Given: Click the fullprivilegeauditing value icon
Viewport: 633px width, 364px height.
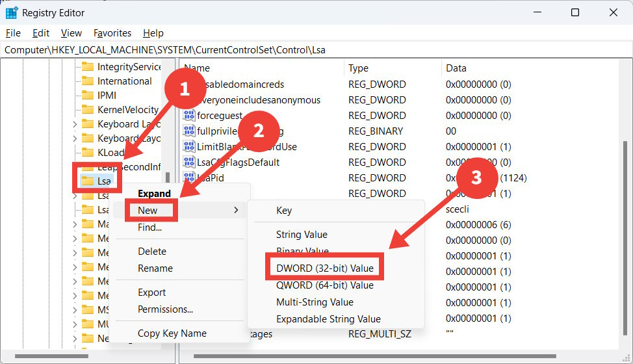Looking at the screenshot, I should coord(188,131).
